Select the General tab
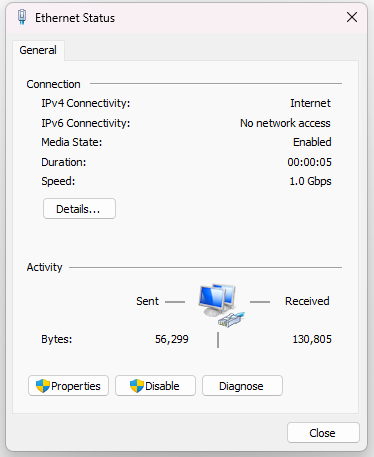The width and height of the screenshot is (374, 457). [38, 50]
